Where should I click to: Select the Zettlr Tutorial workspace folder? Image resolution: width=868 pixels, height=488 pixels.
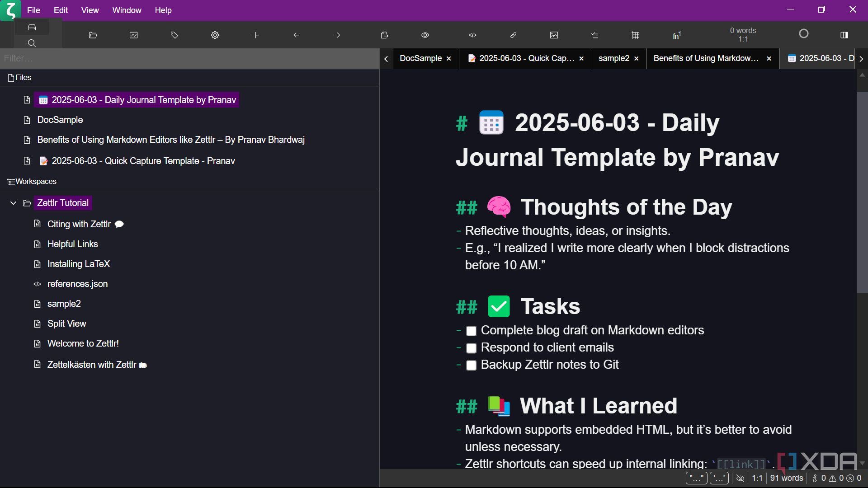(x=63, y=203)
